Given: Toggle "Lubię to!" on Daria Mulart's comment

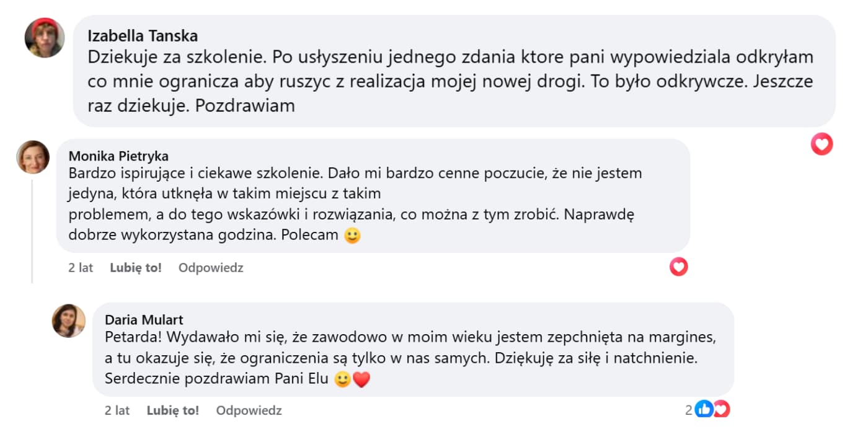Looking at the screenshot, I should [x=173, y=410].
